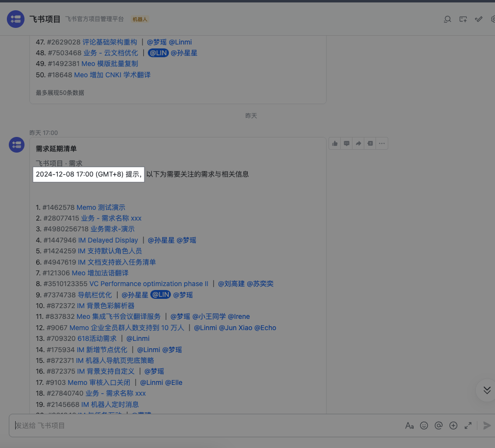
Task: Click the 昨天 17:00 timestamp
Action: [44, 133]
